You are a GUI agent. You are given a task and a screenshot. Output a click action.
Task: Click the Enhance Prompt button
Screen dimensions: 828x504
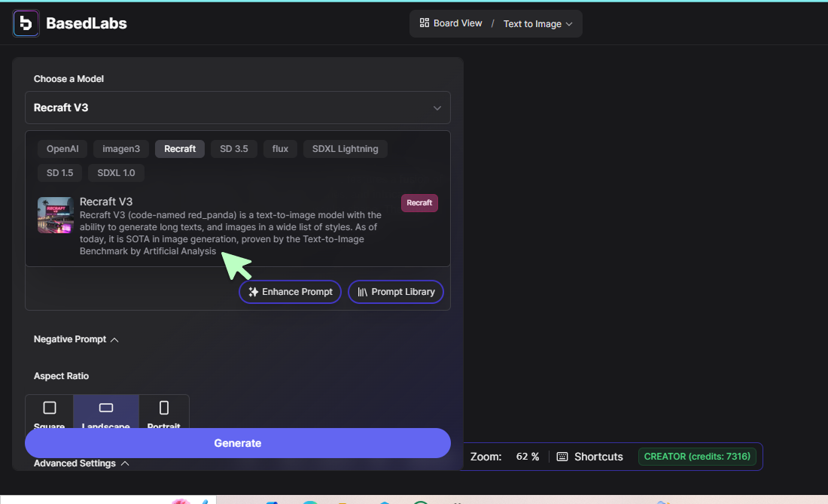click(x=290, y=292)
